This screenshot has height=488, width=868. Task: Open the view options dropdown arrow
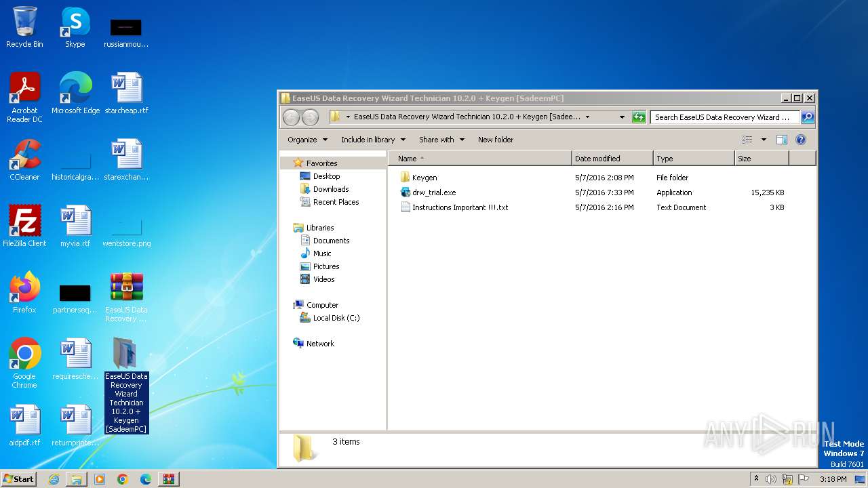[763, 140]
